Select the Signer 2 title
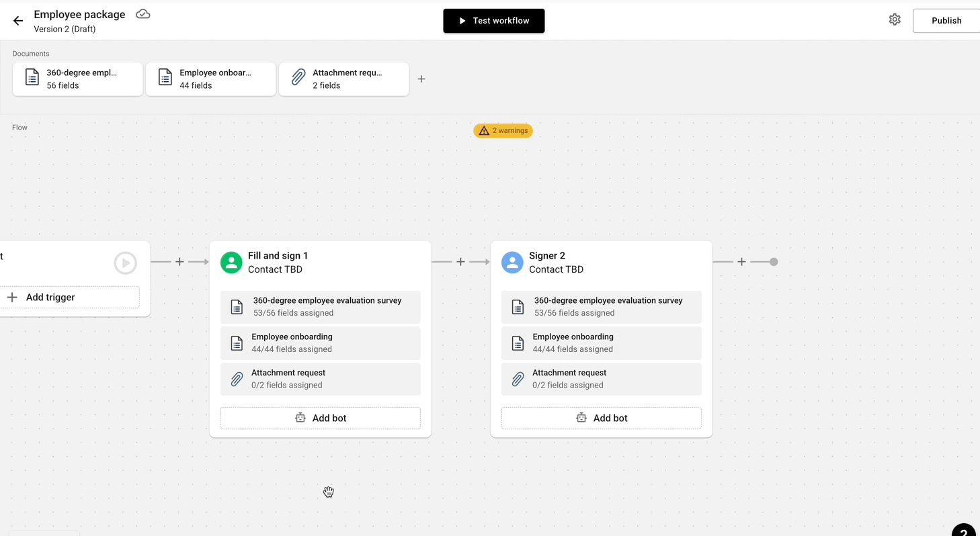The width and height of the screenshot is (980, 536). pyautogui.click(x=547, y=256)
